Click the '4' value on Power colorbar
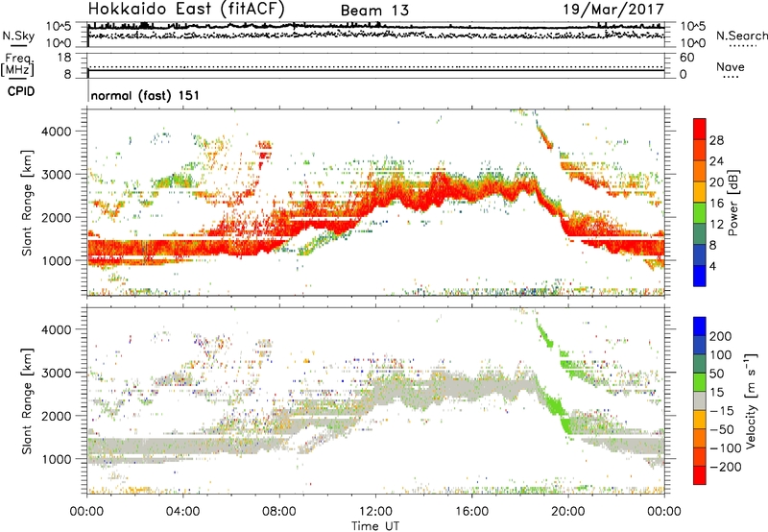The height and width of the screenshot is (532, 768). (x=712, y=266)
